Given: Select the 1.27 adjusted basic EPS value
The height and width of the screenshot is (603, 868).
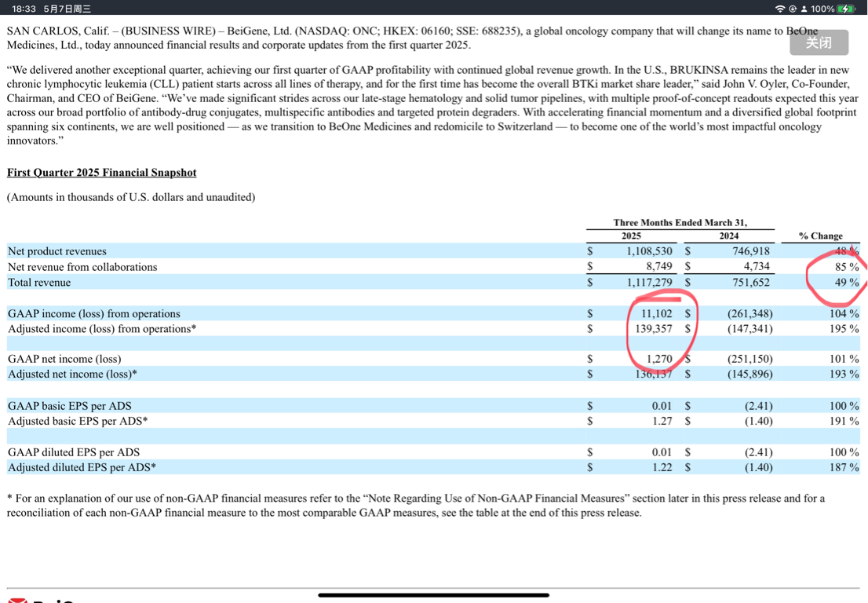Looking at the screenshot, I should click(x=662, y=421).
